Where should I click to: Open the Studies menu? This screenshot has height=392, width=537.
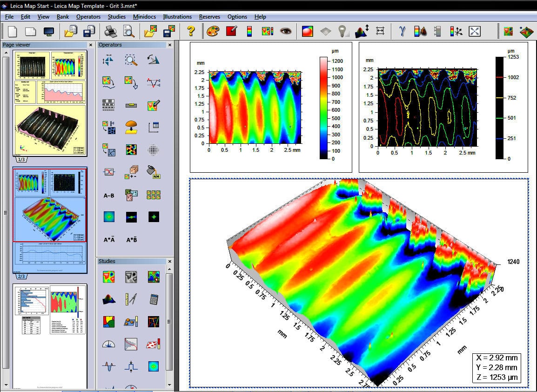(116, 17)
